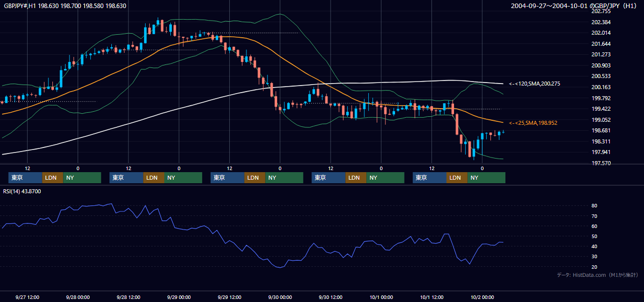Image resolution: width=644 pixels, height=302 pixels.
Task: Click RSI scale value 30
Action: [x=595, y=257]
